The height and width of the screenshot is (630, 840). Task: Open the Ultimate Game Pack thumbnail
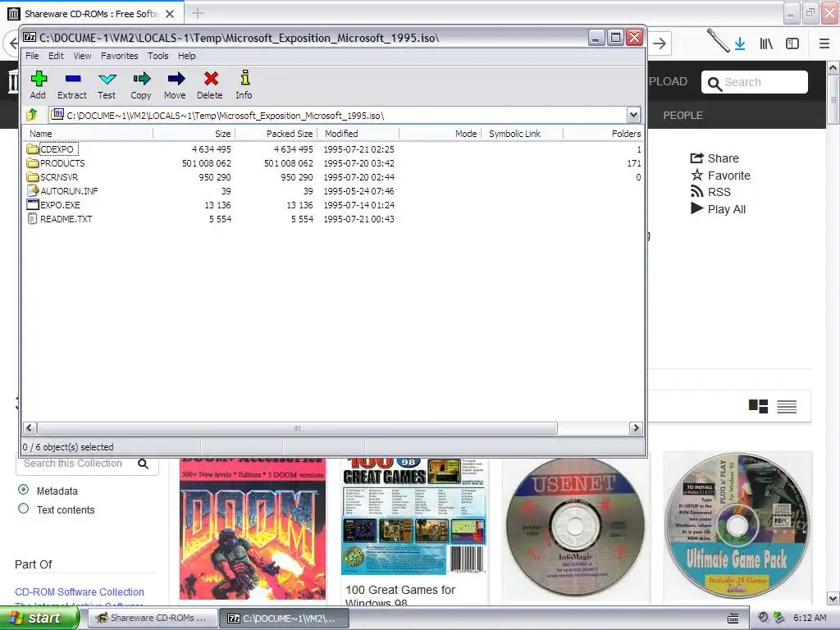(x=737, y=525)
